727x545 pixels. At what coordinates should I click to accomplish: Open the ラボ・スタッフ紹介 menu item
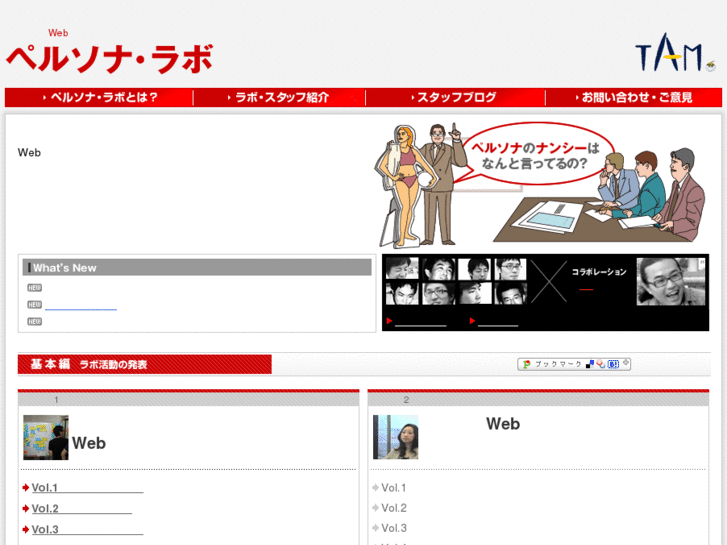[x=279, y=97]
